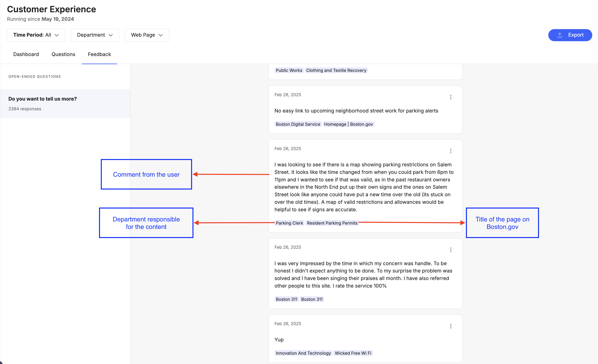Switch to the Questions tab
Viewport: 598px width, 364px height.
(63, 54)
